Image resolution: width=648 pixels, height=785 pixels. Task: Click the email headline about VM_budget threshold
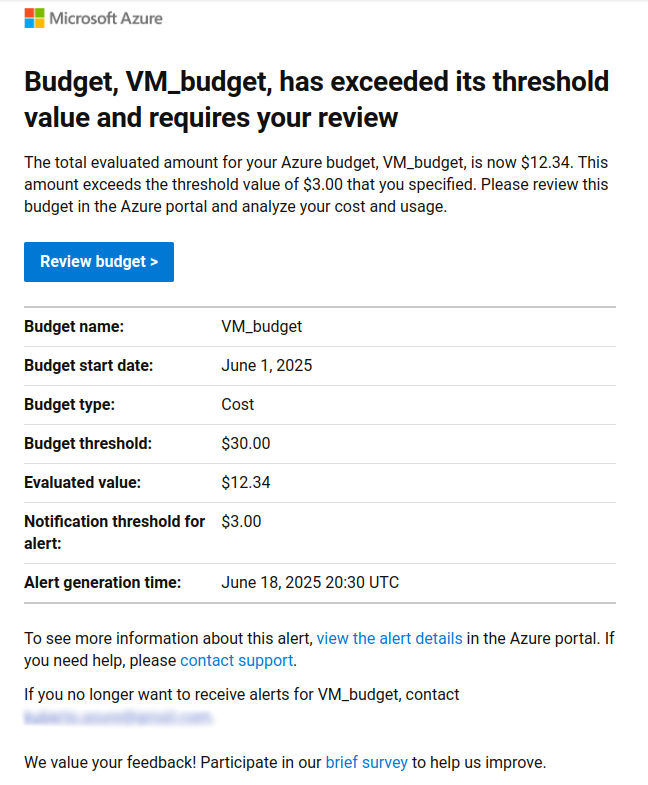316,99
